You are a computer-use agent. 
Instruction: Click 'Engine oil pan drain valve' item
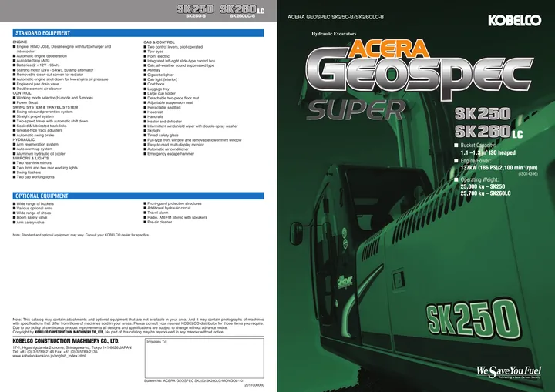coord(38,84)
